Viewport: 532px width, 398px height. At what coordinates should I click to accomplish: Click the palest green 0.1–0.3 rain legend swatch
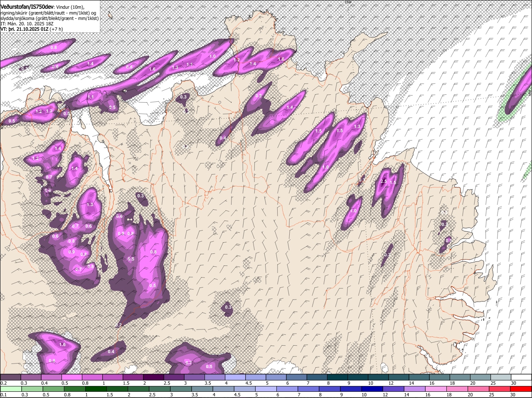(10, 389)
